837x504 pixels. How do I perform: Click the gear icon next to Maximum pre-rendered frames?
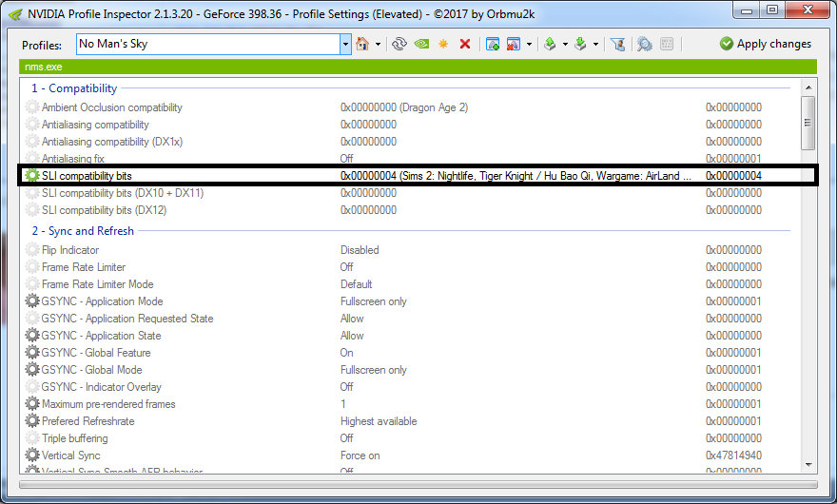(32, 403)
